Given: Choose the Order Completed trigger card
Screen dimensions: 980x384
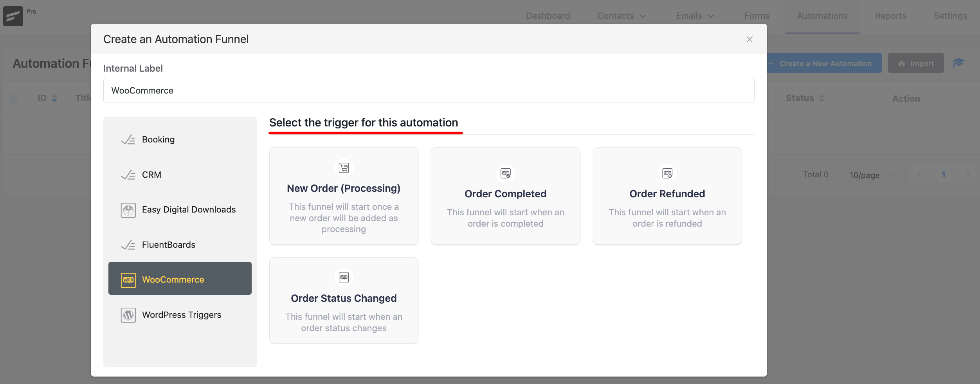Looking at the screenshot, I should click(506, 196).
